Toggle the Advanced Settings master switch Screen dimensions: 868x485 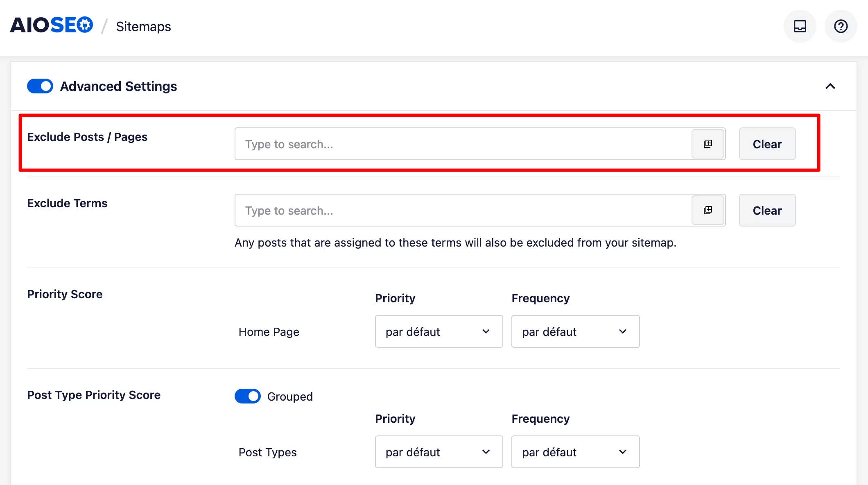(x=40, y=86)
